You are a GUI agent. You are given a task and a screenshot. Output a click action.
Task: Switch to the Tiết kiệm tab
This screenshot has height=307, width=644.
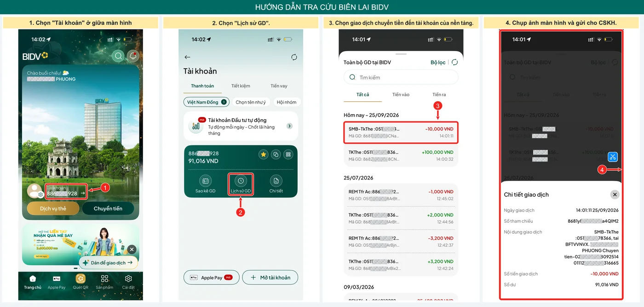click(241, 86)
